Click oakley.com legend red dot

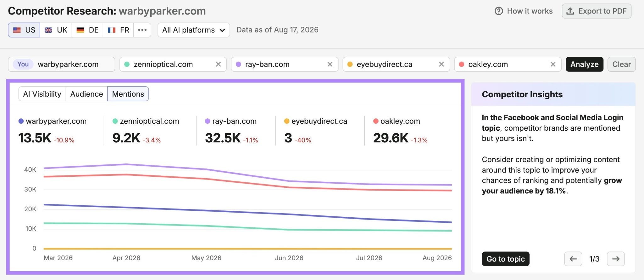pyautogui.click(x=376, y=121)
